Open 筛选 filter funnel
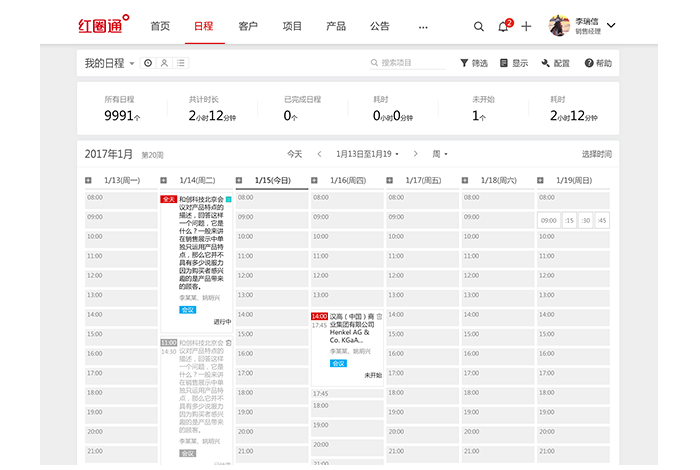The height and width of the screenshot is (470, 700). (474, 63)
